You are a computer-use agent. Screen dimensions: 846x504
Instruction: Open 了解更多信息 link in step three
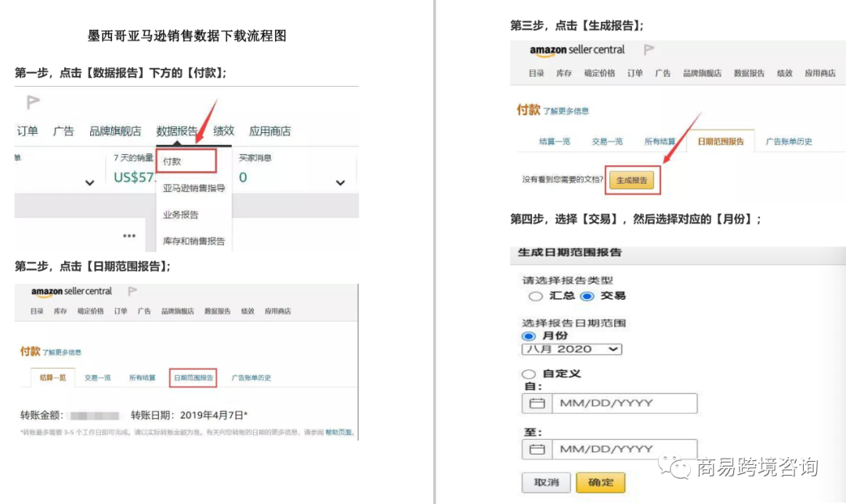(x=566, y=111)
